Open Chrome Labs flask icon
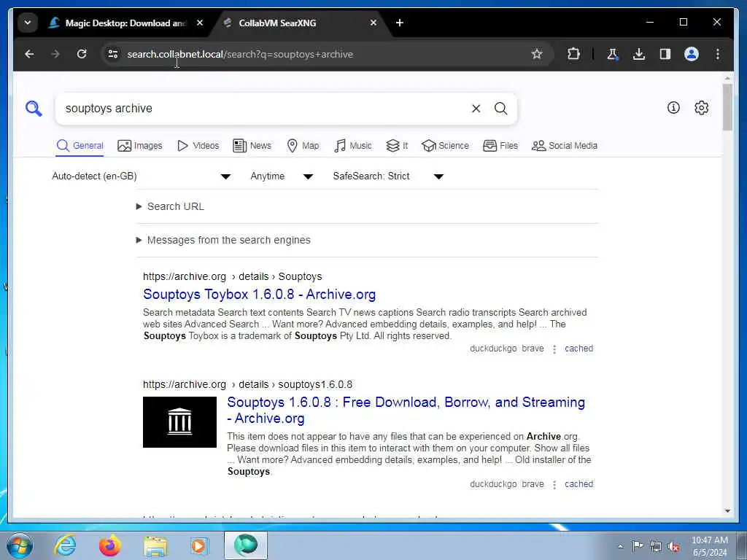The image size is (747, 560). [613, 54]
